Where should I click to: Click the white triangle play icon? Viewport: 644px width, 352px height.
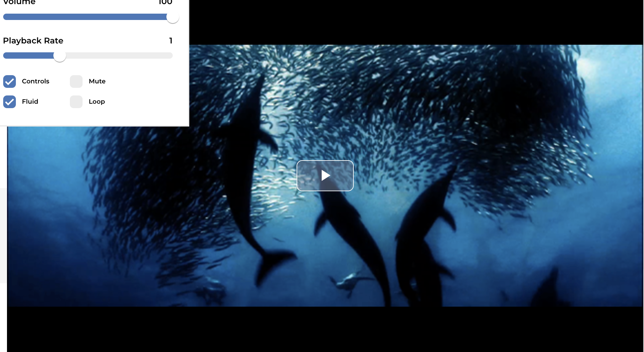pos(325,175)
